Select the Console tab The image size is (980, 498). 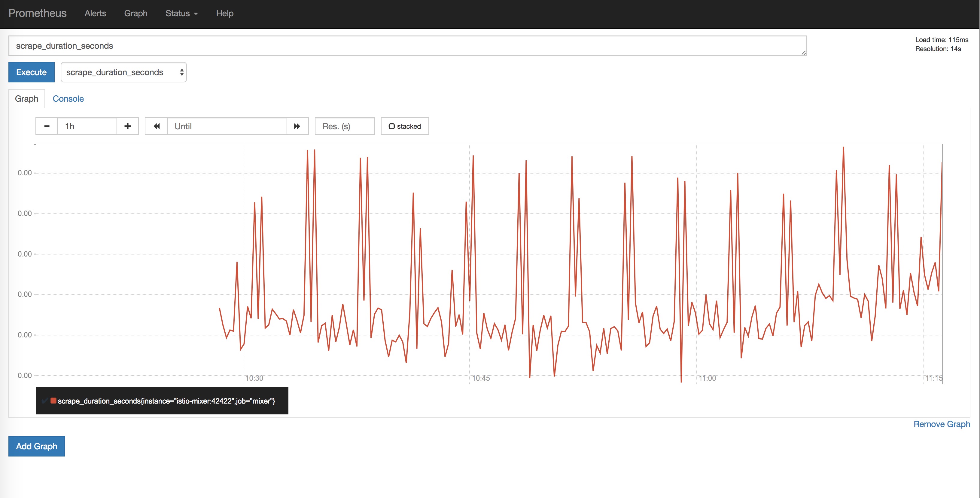tap(68, 98)
